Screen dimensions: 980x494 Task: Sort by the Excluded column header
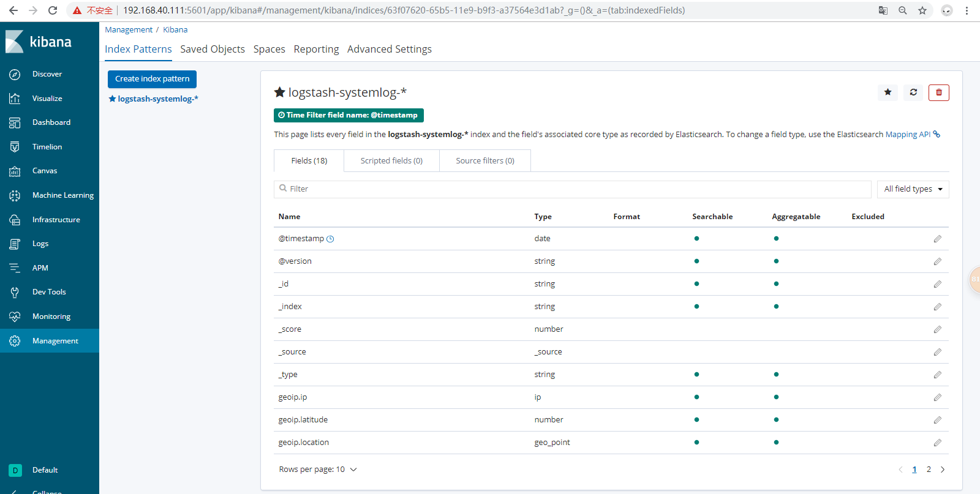coord(868,217)
